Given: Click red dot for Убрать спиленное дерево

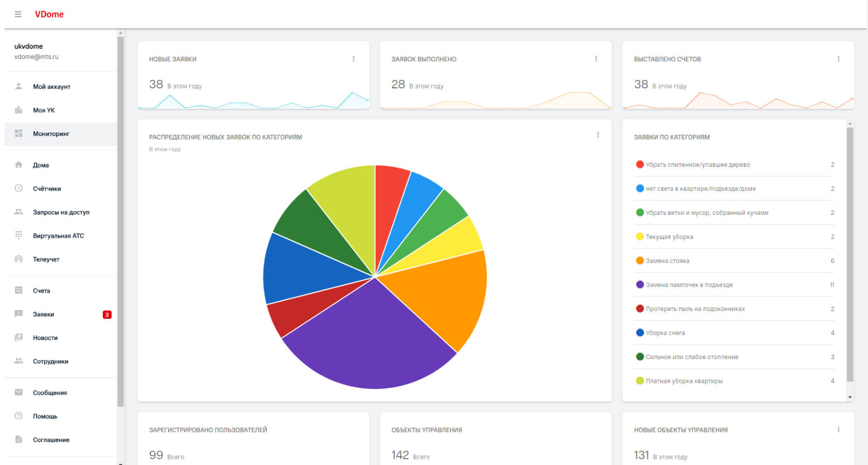Looking at the screenshot, I should [640, 164].
